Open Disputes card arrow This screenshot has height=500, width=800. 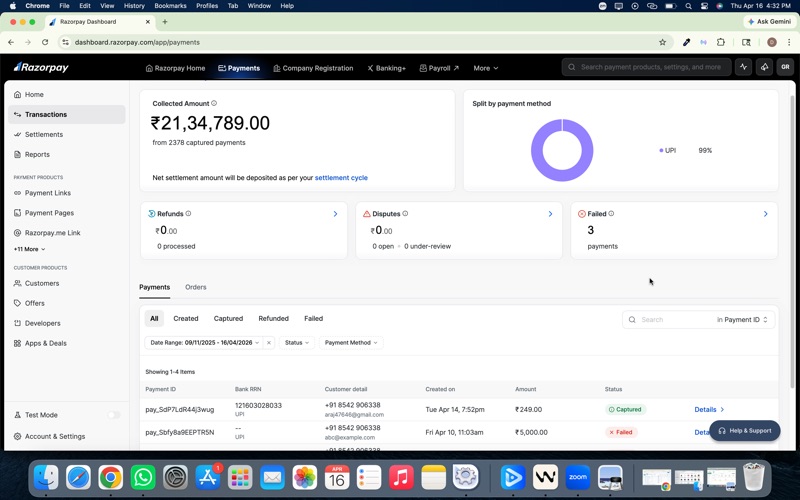pos(550,214)
